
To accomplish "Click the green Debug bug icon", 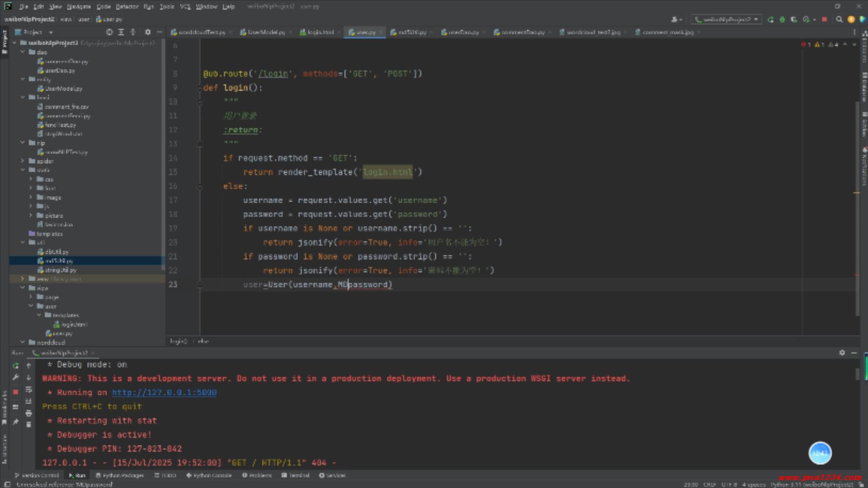I will click(x=782, y=19).
